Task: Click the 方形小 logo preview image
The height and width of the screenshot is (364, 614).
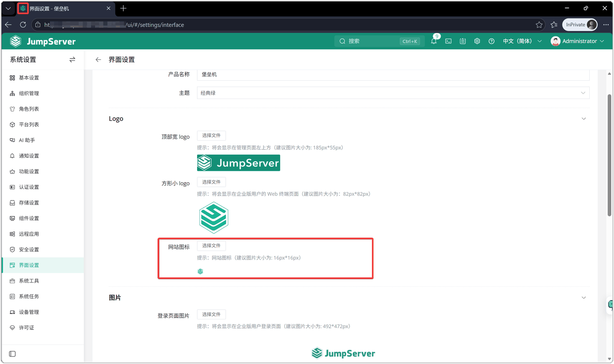Action: [x=214, y=218]
